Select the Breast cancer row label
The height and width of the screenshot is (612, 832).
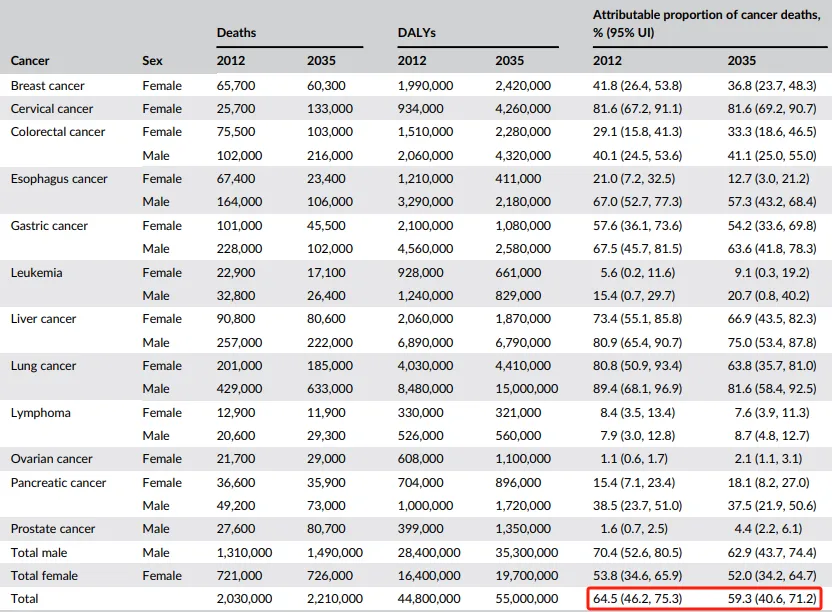47,86
